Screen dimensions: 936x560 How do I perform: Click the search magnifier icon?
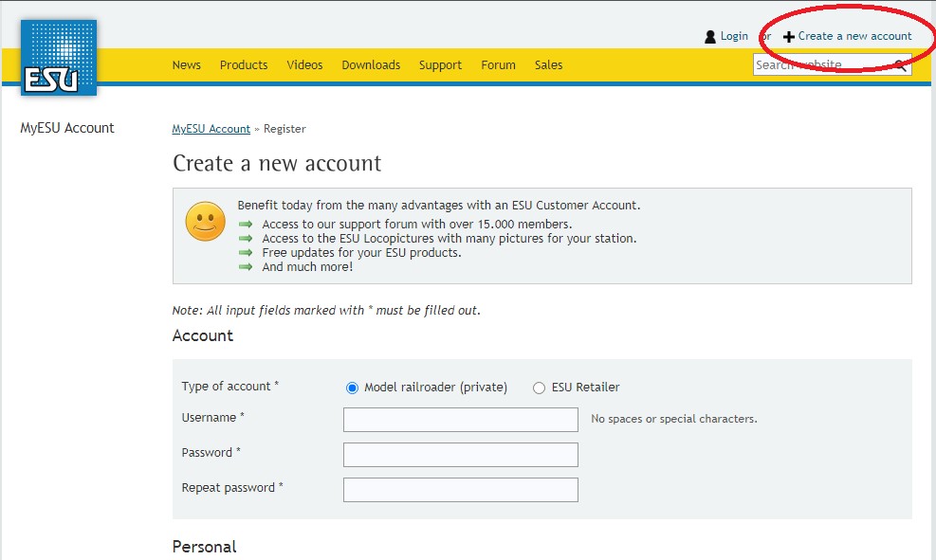click(901, 65)
